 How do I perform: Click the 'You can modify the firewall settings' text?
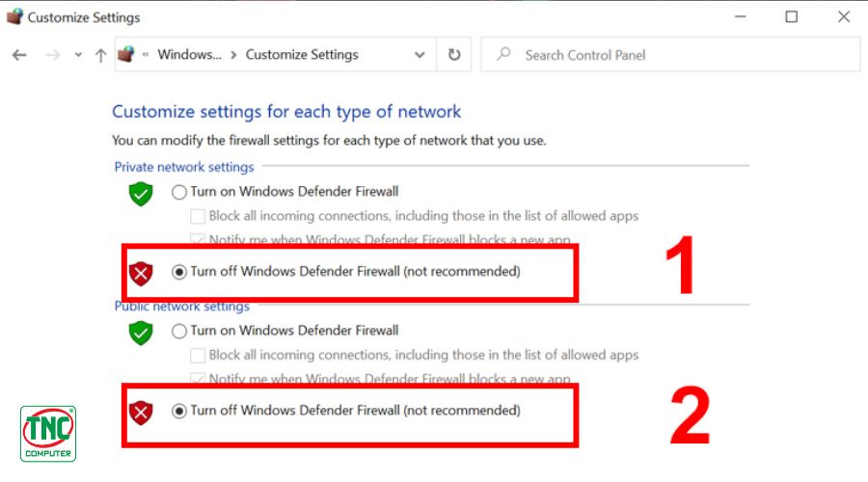click(x=329, y=141)
